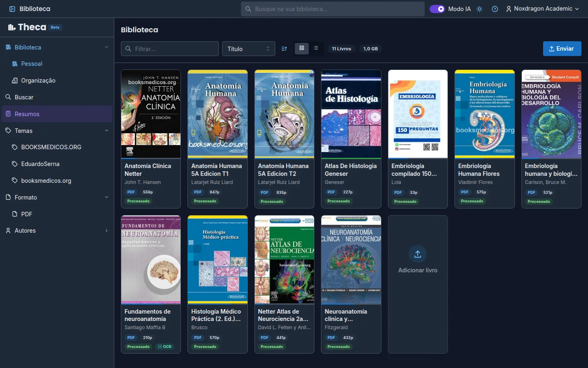Viewport: 588px width, 368px height.
Task: Click the Adicionar livro card
Action: coord(418,284)
